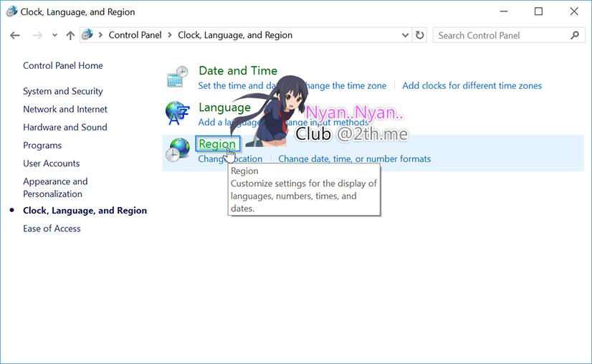This screenshot has width=592, height=364.
Task: Click Set the time and date link
Action: point(237,86)
